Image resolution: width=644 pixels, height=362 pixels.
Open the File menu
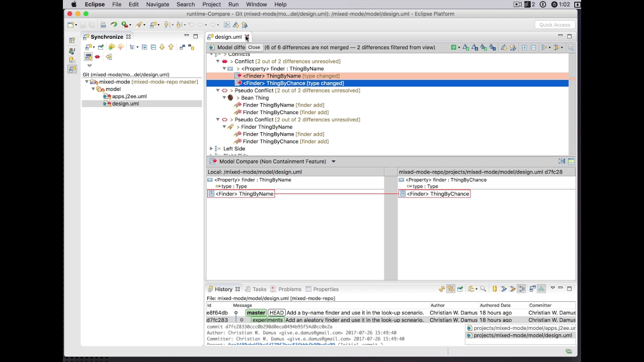[x=117, y=5]
